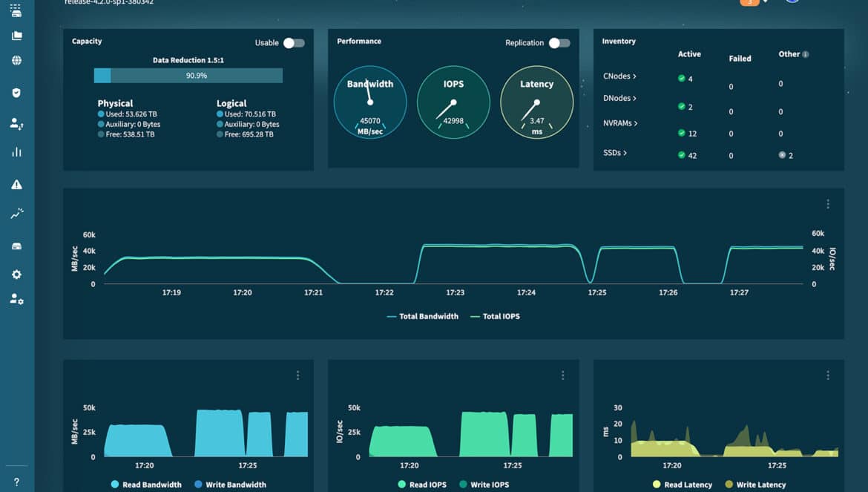Toggle Write Latency legend entry

point(756,485)
